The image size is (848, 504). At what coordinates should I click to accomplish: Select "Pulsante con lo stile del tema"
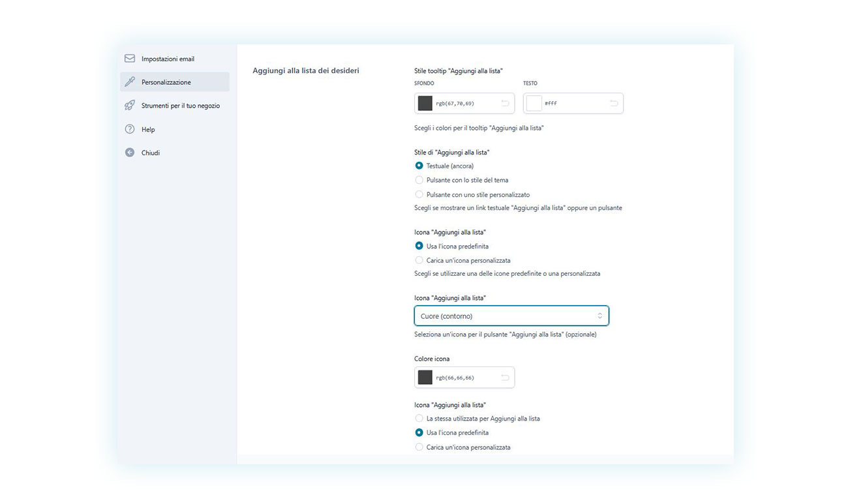coord(419,180)
